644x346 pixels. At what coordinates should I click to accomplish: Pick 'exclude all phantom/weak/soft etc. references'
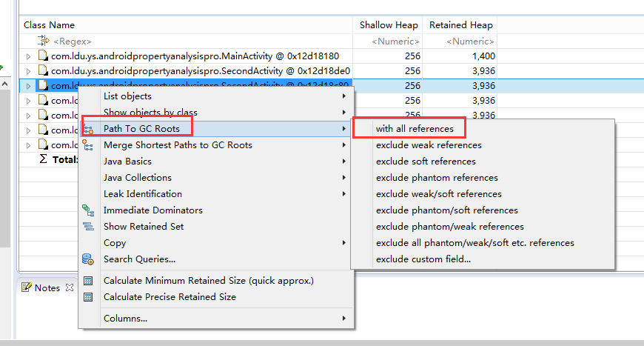click(474, 243)
